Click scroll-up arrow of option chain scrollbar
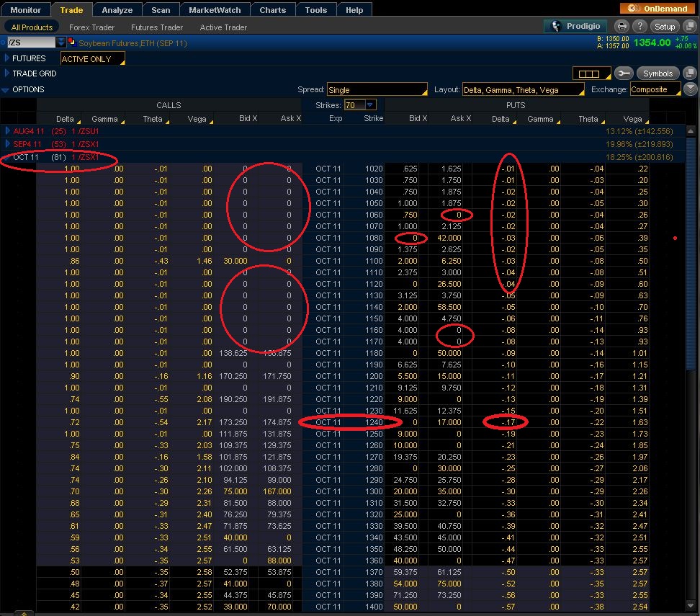 tap(690, 131)
